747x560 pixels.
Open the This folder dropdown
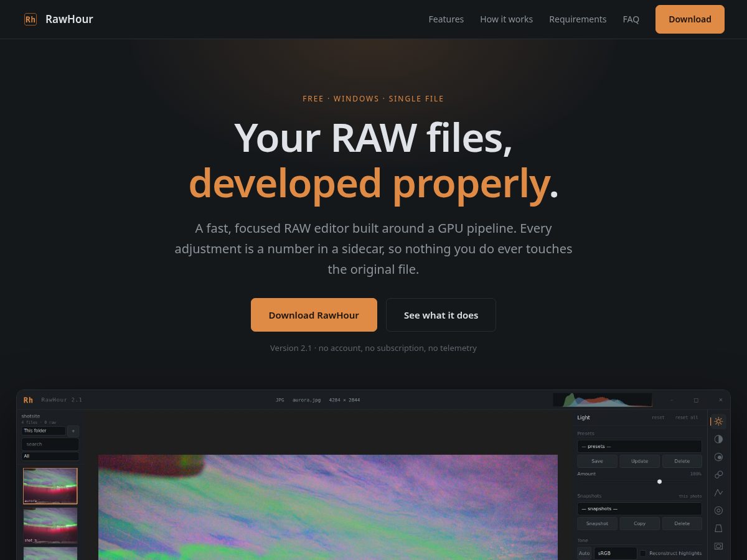[43, 431]
